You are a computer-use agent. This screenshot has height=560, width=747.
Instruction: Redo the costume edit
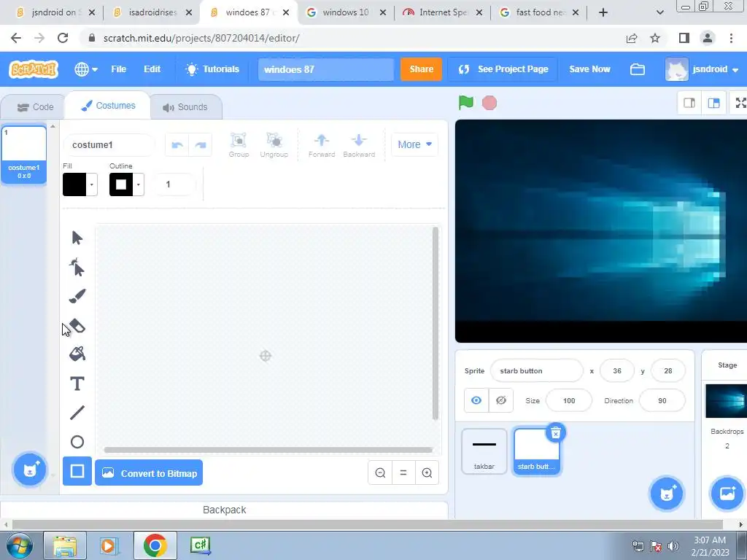[x=201, y=145]
